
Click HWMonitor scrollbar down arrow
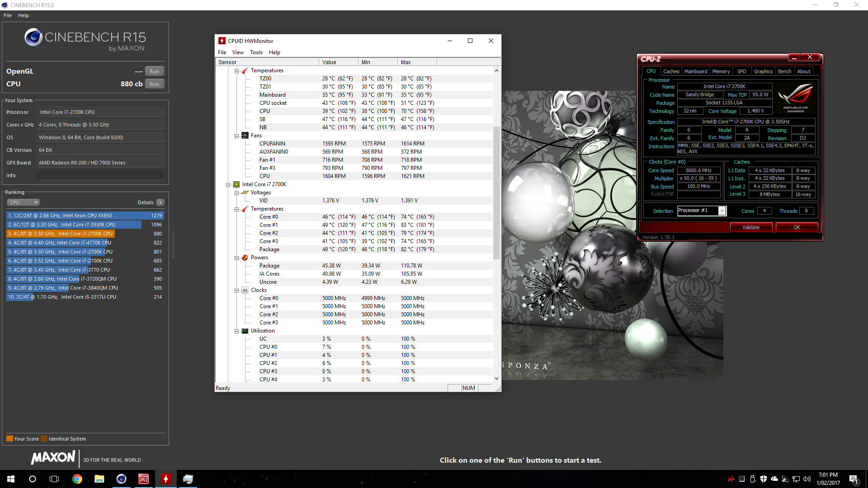(x=496, y=379)
